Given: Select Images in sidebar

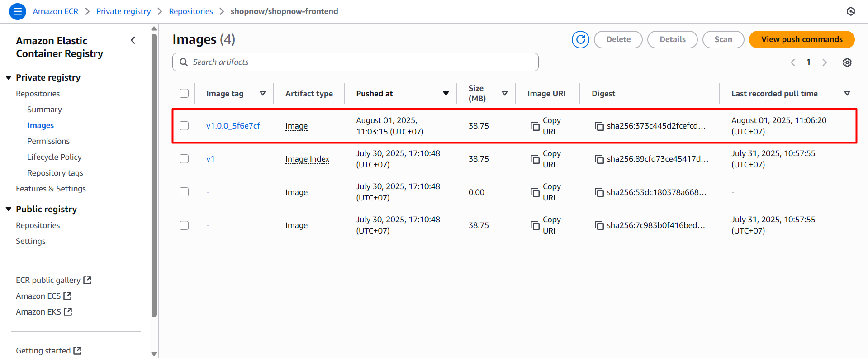Looking at the screenshot, I should coord(40,125).
